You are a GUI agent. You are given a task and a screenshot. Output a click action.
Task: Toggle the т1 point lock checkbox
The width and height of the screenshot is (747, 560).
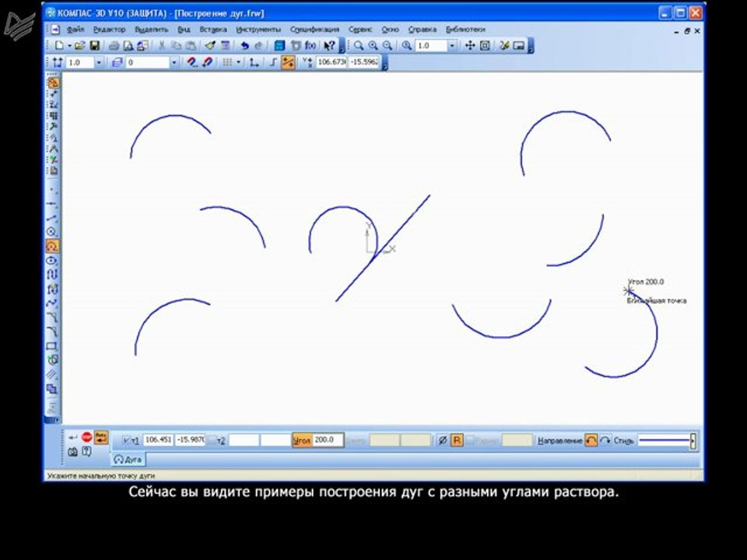pyautogui.click(x=126, y=440)
